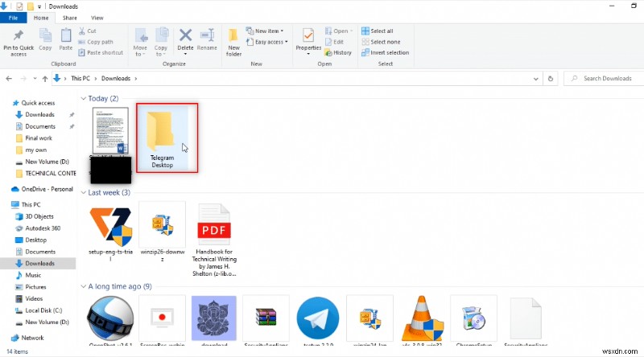Image resolution: width=644 pixels, height=357 pixels.
Task: Show file History
Action: [338, 52]
